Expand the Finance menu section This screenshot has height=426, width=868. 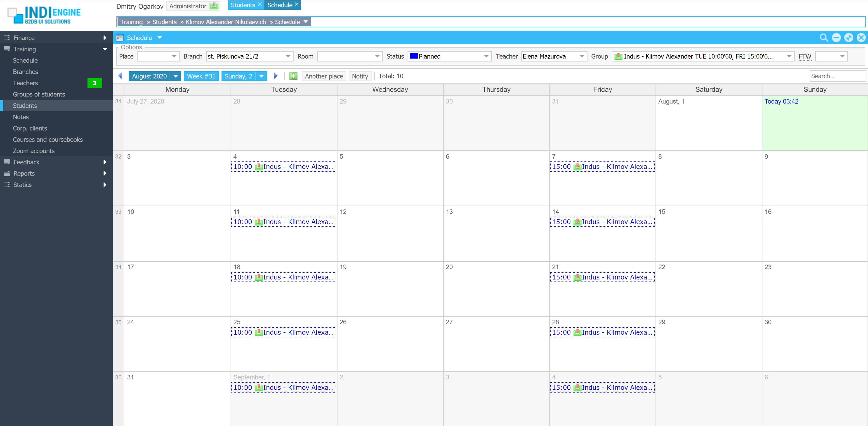pos(105,38)
